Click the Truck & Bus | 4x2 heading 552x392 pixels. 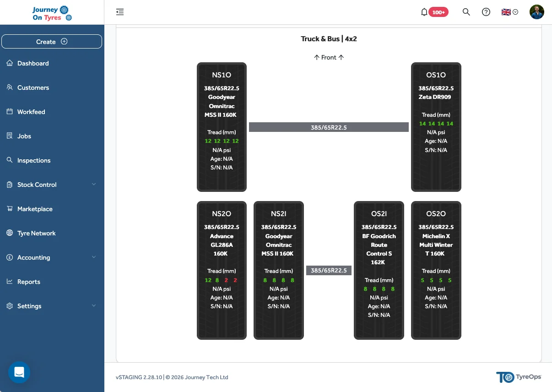(329, 39)
